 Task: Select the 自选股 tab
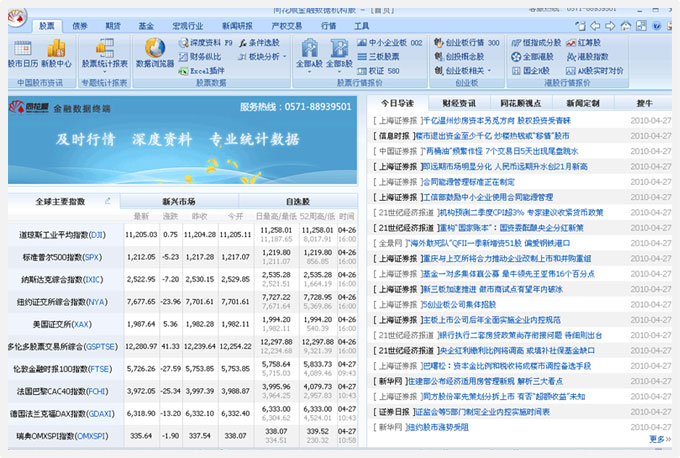click(x=298, y=202)
